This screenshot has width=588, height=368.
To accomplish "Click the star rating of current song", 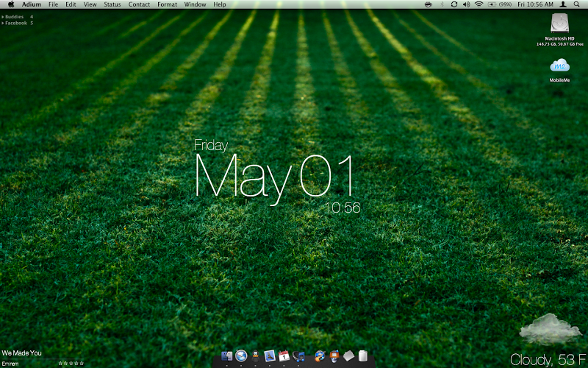I will (71, 364).
